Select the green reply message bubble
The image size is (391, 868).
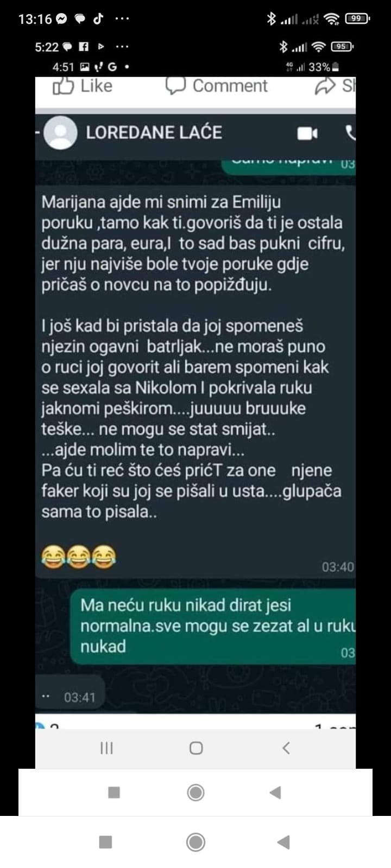(x=213, y=626)
